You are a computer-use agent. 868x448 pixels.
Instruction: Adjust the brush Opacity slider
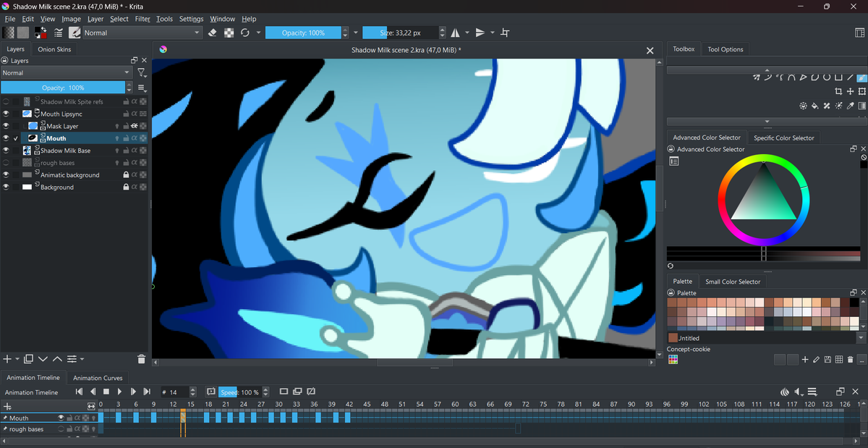pos(303,33)
